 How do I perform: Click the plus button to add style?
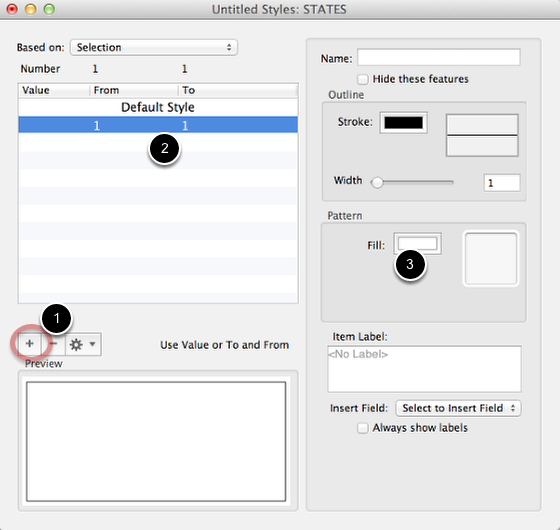point(30,344)
